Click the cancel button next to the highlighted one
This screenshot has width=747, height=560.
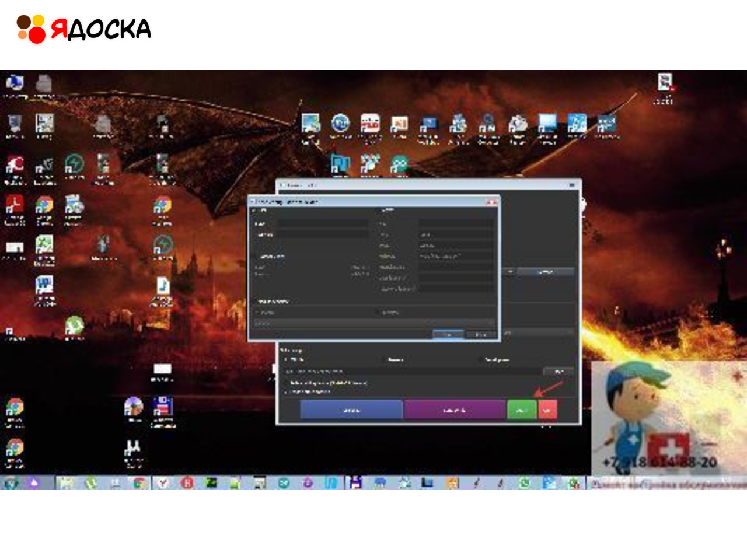481,335
